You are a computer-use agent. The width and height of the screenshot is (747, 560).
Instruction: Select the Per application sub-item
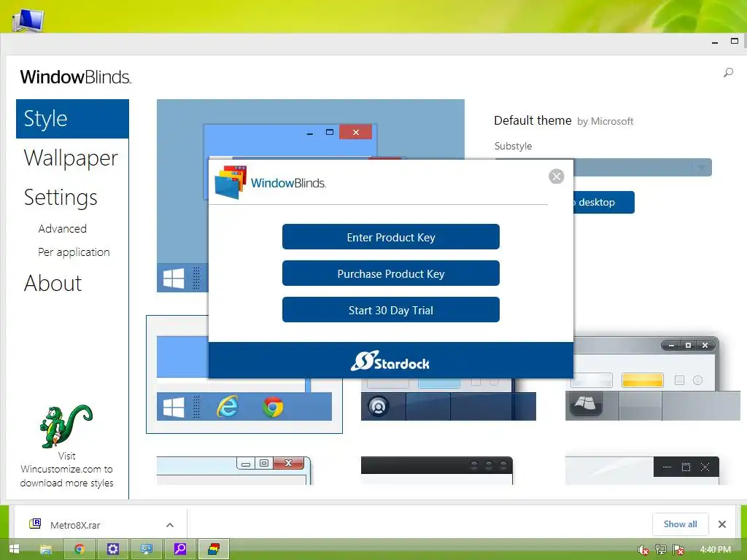pyautogui.click(x=74, y=252)
